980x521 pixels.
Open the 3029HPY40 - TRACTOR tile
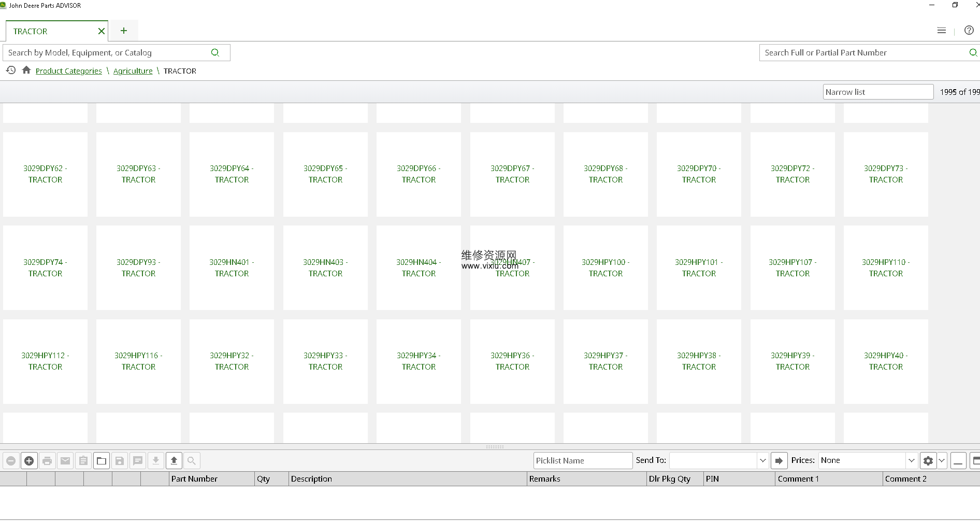[x=886, y=361]
